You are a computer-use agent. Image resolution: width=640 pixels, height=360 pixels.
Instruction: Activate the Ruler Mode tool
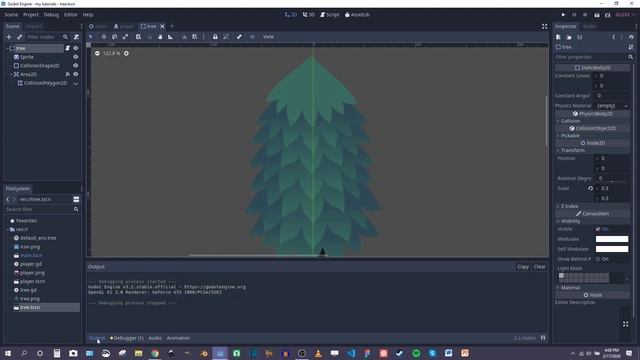[171, 37]
